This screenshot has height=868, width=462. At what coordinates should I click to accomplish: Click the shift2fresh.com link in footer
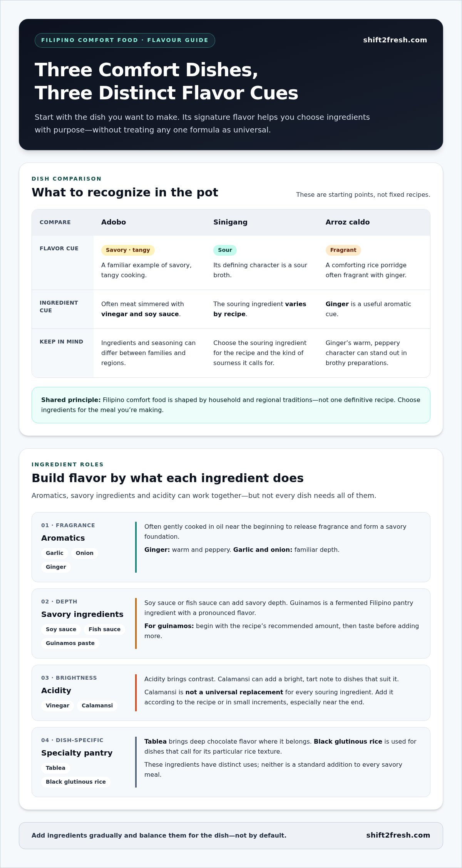pyautogui.click(x=398, y=835)
